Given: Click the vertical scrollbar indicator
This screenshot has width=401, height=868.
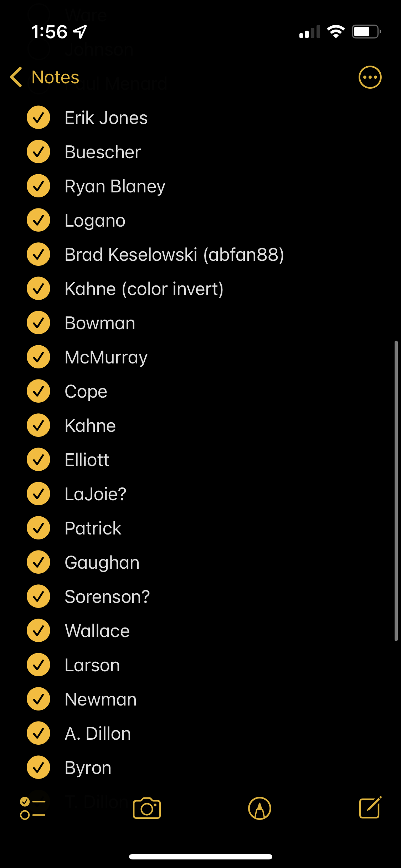Looking at the screenshot, I should tap(396, 491).
